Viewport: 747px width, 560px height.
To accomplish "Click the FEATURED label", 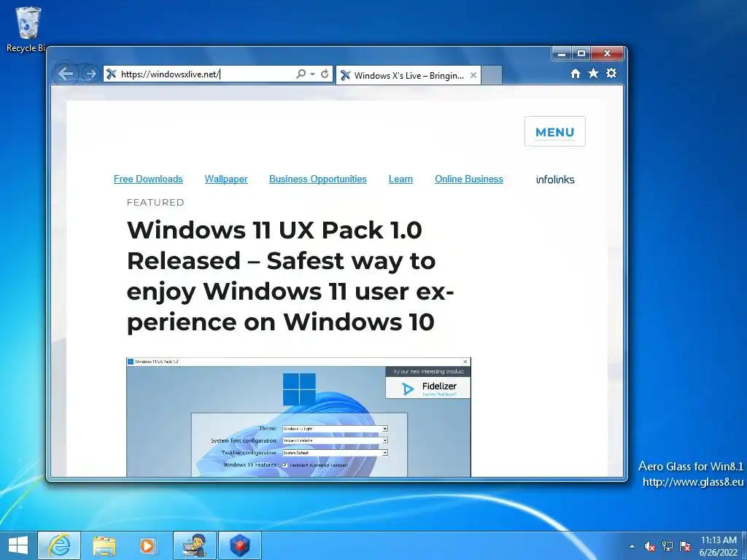I will pyautogui.click(x=155, y=203).
